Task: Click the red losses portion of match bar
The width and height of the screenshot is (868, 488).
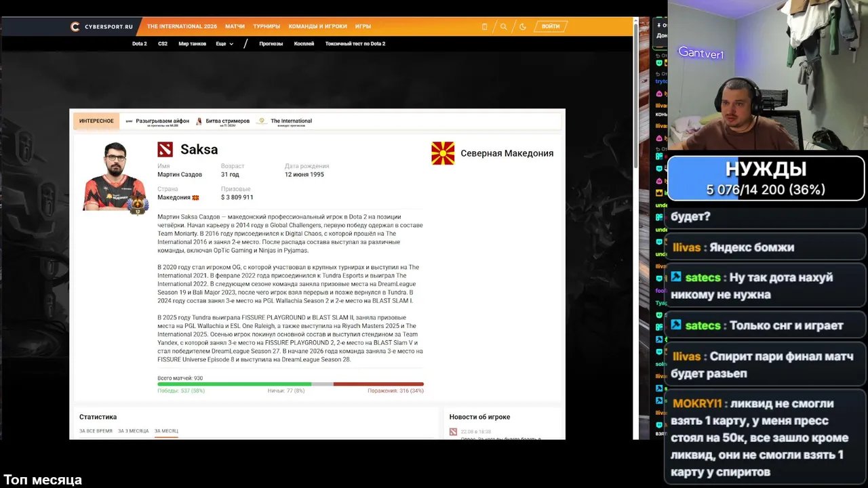Action: [x=378, y=384]
